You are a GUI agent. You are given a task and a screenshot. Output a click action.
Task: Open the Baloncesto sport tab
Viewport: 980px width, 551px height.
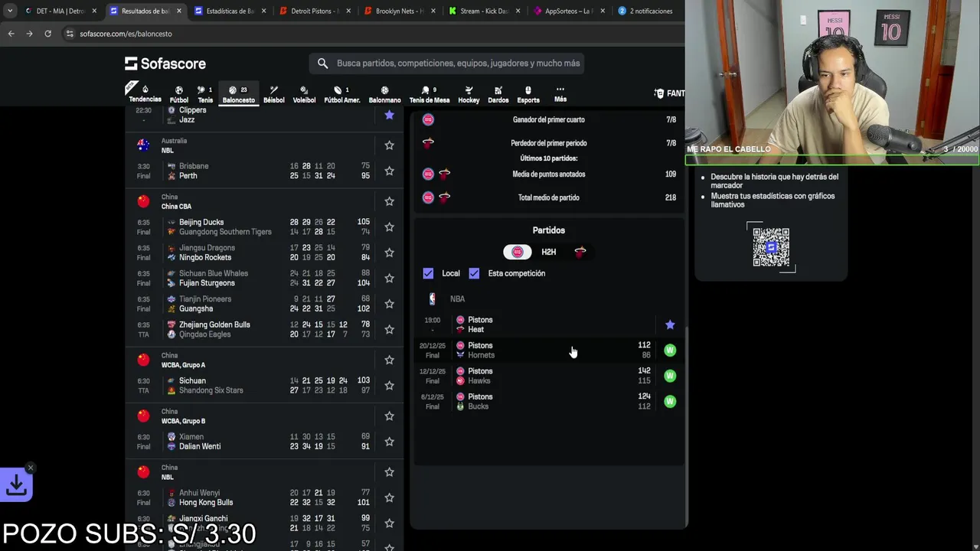[238, 94]
